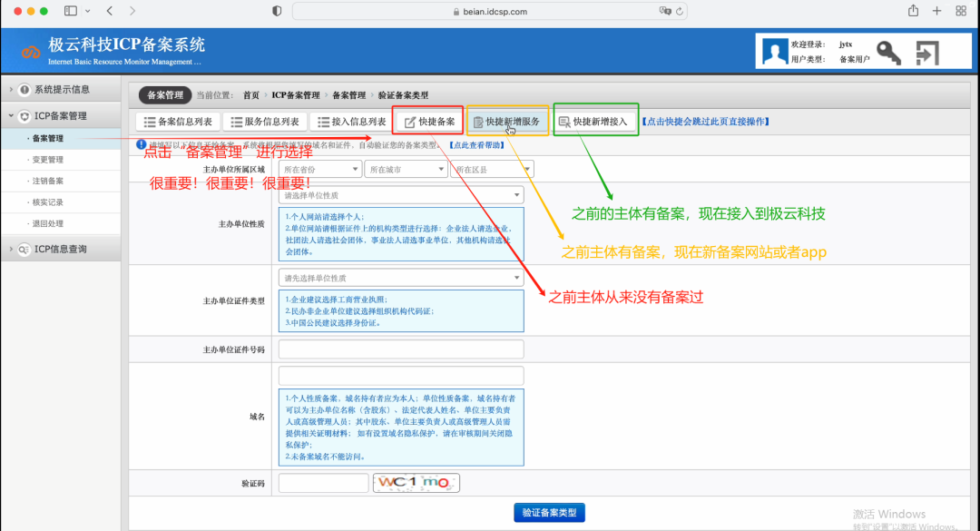This screenshot has width=980, height=531.
Task: Open Safari tab overview icon
Action: (x=961, y=11)
